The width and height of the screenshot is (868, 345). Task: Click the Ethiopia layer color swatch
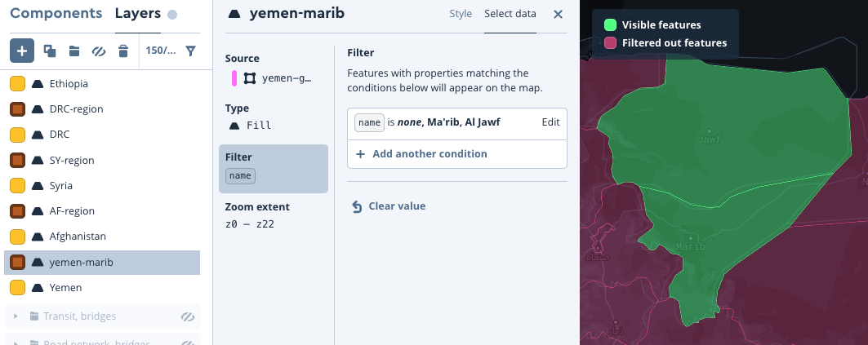[17, 83]
